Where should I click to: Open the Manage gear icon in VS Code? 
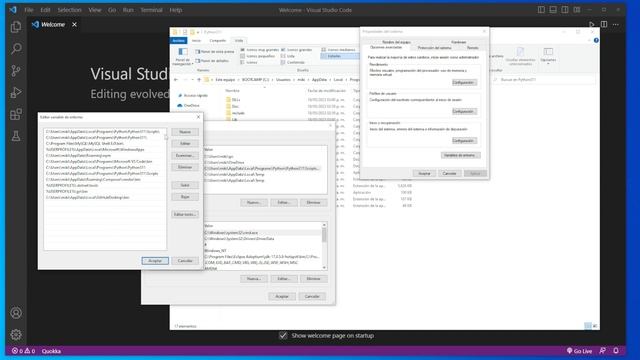coord(16,335)
